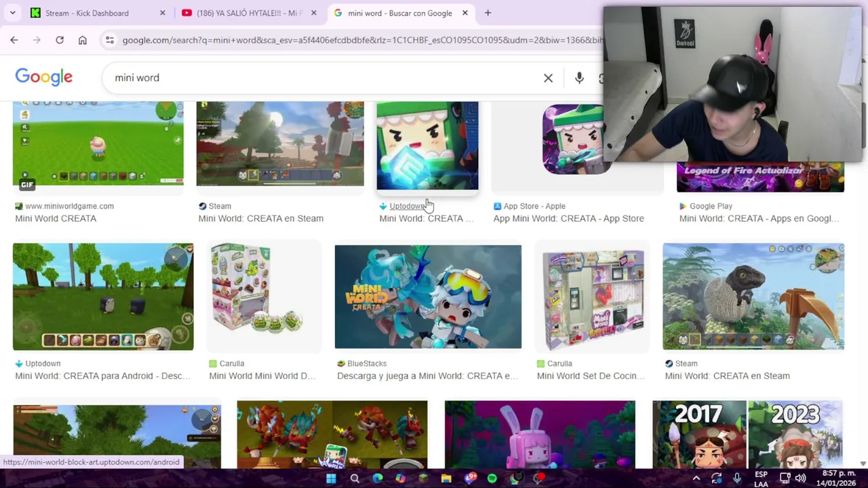Reload the current page
868x488 pixels.
pos(60,40)
